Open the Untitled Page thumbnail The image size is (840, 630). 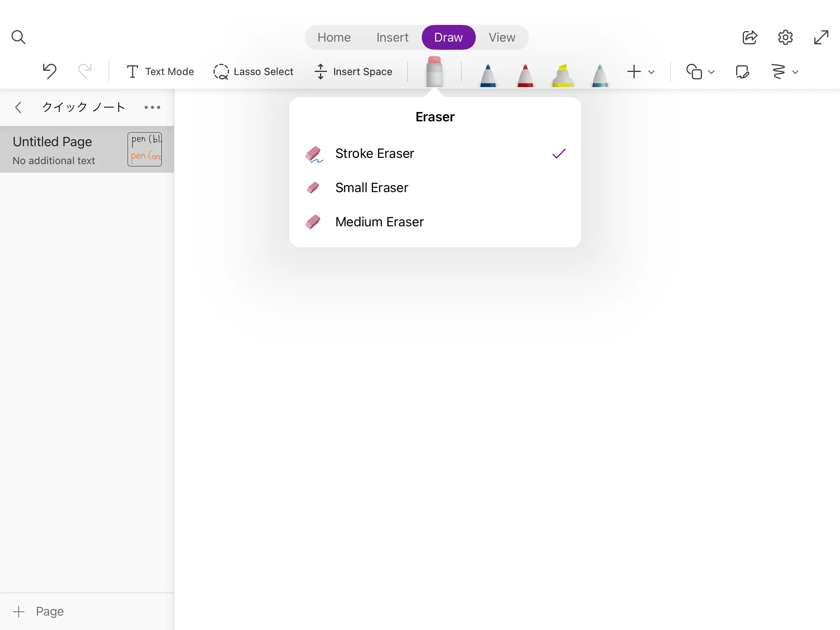click(145, 149)
